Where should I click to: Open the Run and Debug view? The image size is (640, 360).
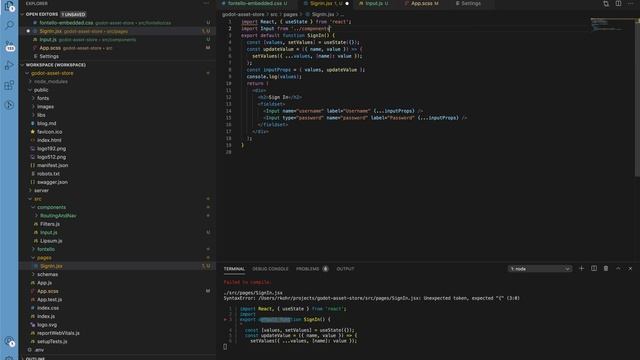tap(9, 65)
